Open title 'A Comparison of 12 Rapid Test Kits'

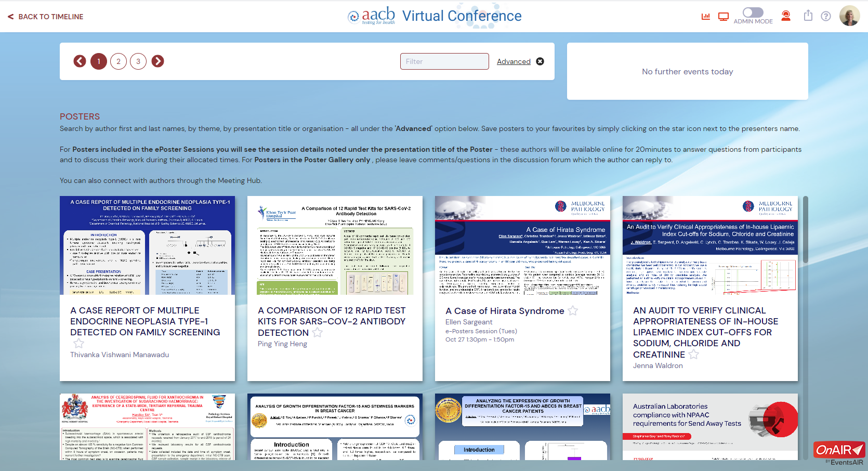pos(332,321)
